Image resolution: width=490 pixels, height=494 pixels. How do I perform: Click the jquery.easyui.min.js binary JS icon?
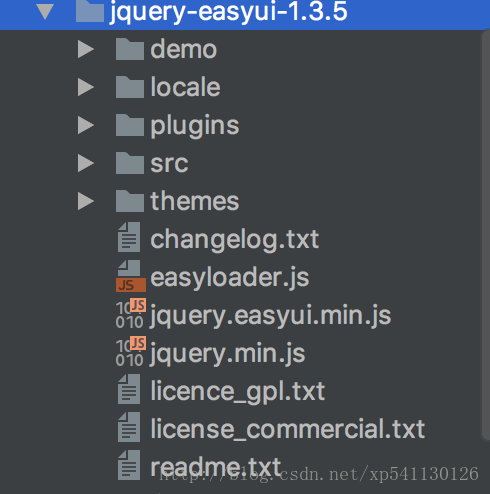[131, 314]
